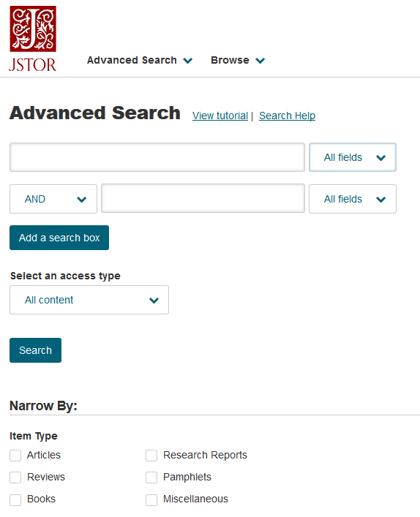Open the View tutorial link

[x=220, y=116]
